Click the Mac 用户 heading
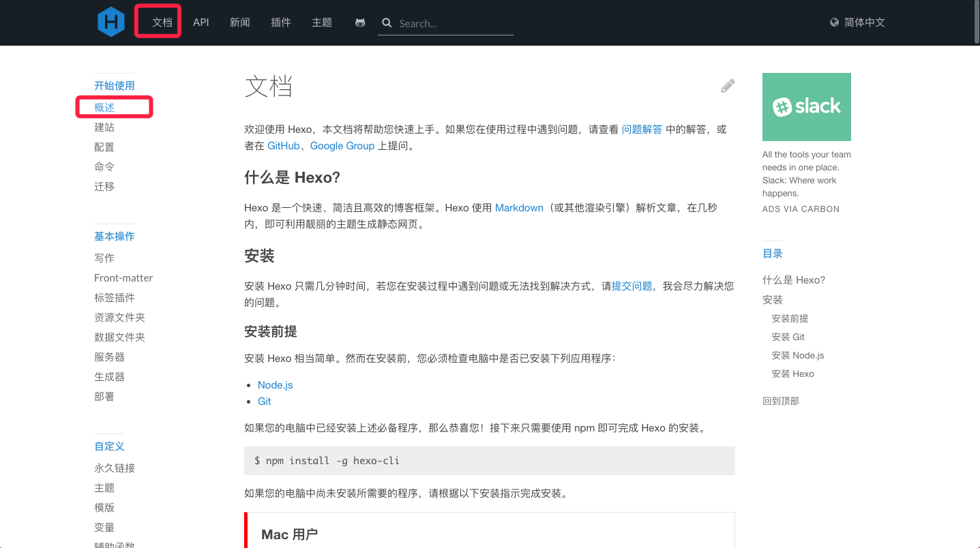 [x=289, y=534]
